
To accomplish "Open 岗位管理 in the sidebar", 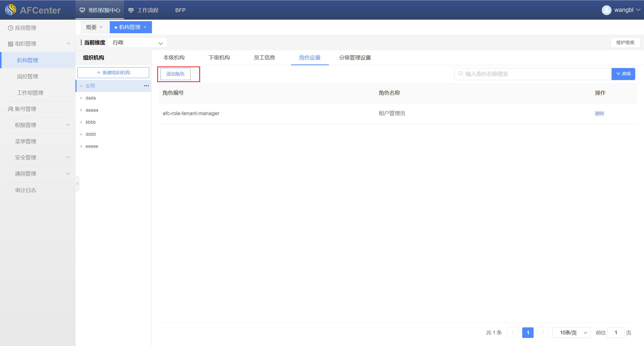I will [x=38, y=77].
